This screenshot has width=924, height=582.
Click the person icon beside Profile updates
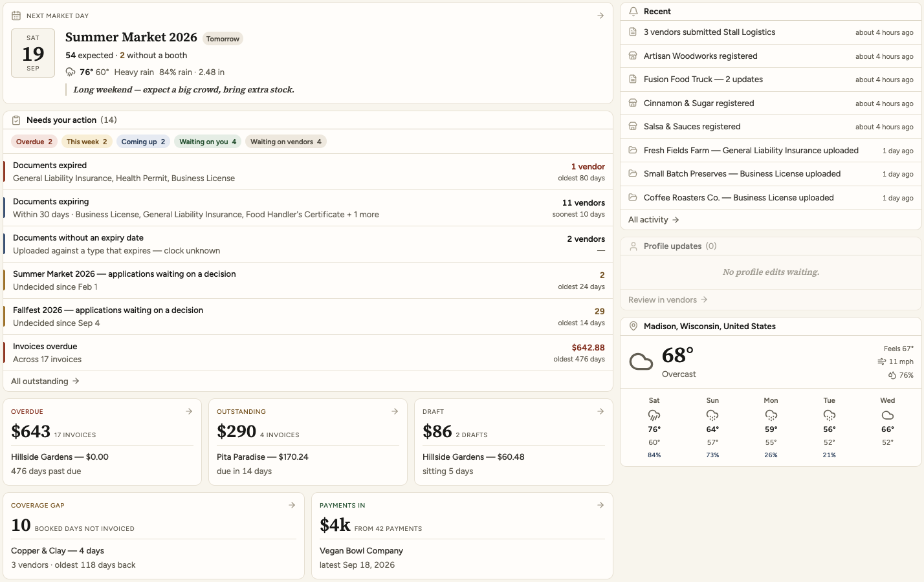633,246
